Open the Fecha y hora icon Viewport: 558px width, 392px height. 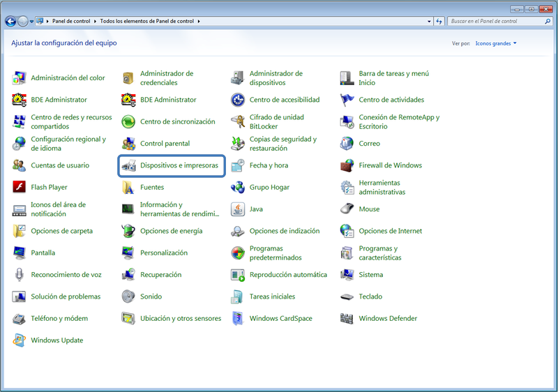pos(237,165)
